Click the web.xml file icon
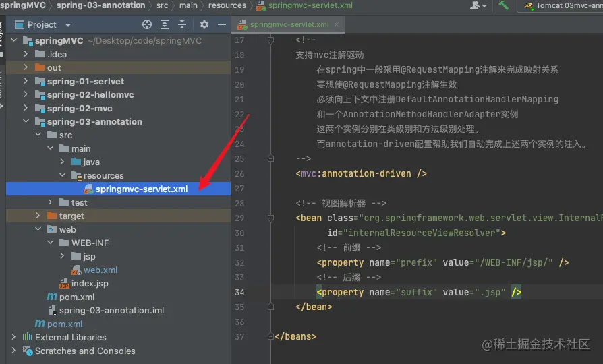Screen dimensions: 603x364 tap(76, 270)
